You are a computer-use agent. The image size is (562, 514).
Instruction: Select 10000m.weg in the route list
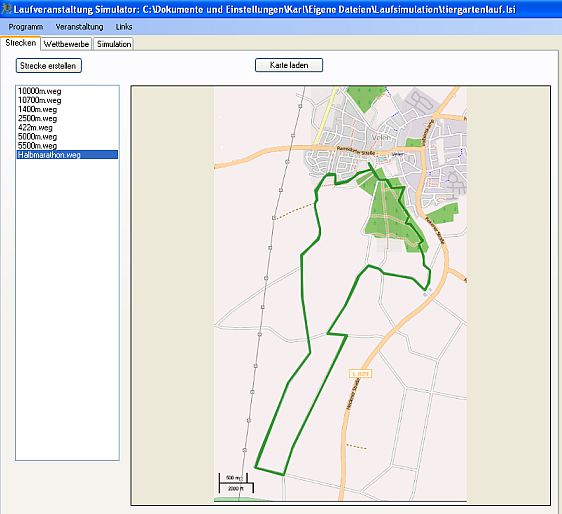pos(67,91)
